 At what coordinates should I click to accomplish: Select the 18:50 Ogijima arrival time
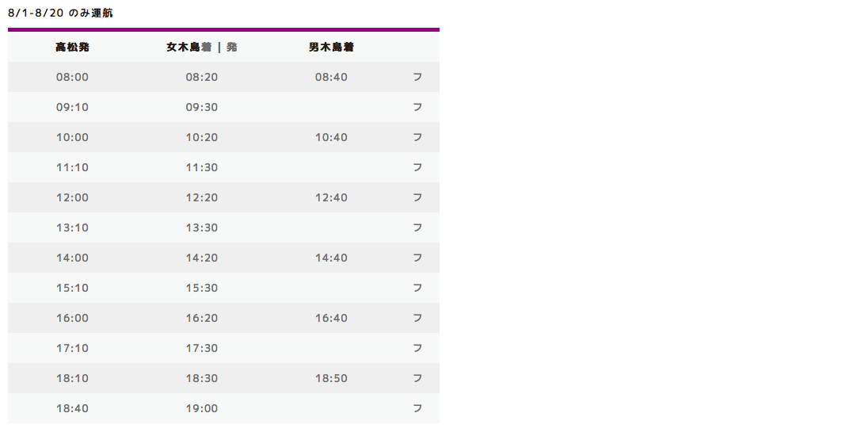point(331,378)
